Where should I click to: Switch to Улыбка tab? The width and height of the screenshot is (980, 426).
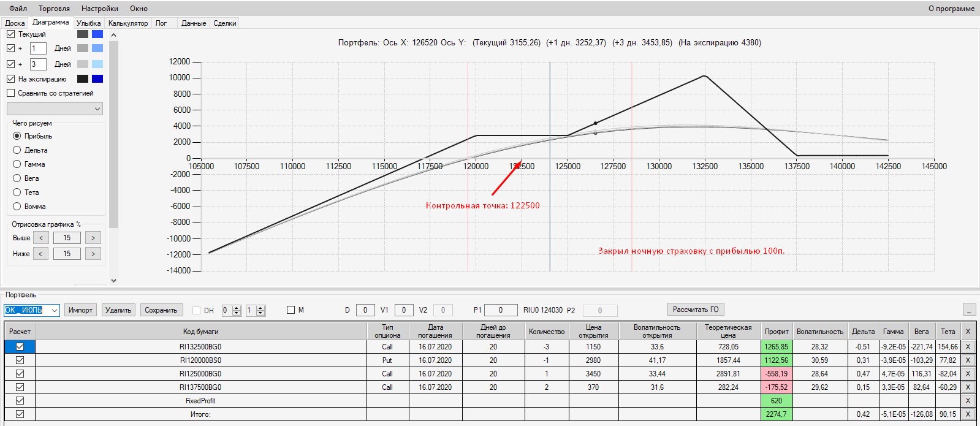point(89,23)
